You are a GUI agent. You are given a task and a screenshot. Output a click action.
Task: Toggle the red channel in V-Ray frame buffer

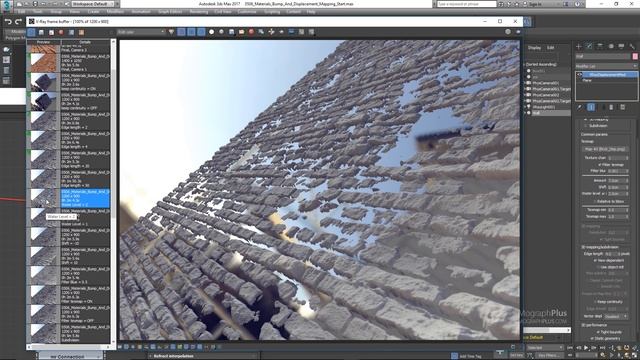[x=181, y=32]
